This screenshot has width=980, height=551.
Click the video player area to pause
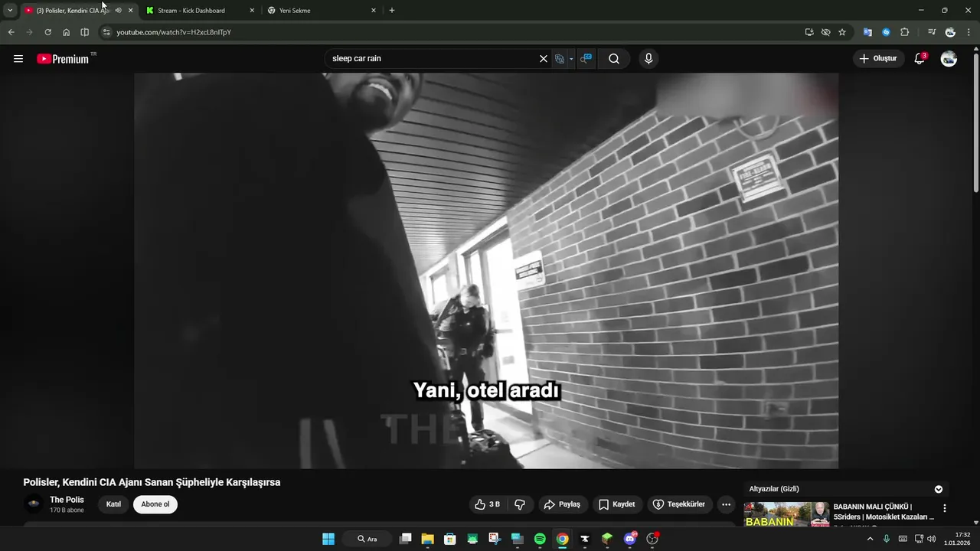pyautogui.click(x=486, y=271)
